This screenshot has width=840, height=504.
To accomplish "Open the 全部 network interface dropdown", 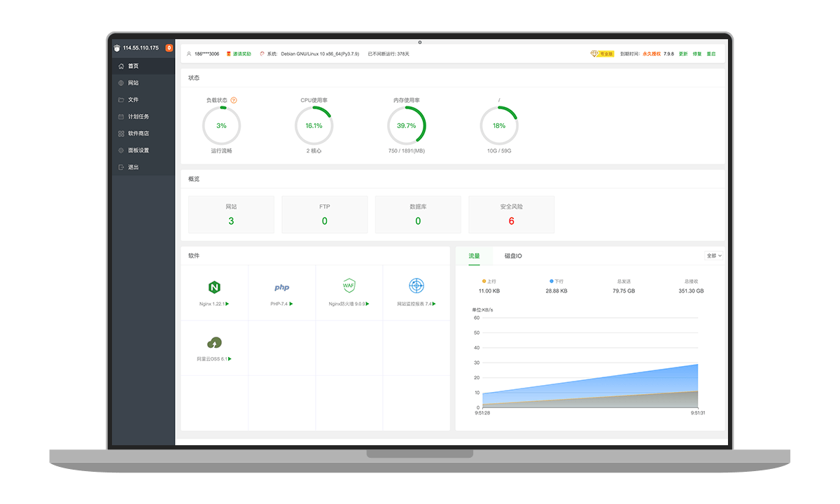I will coord(714,255).
